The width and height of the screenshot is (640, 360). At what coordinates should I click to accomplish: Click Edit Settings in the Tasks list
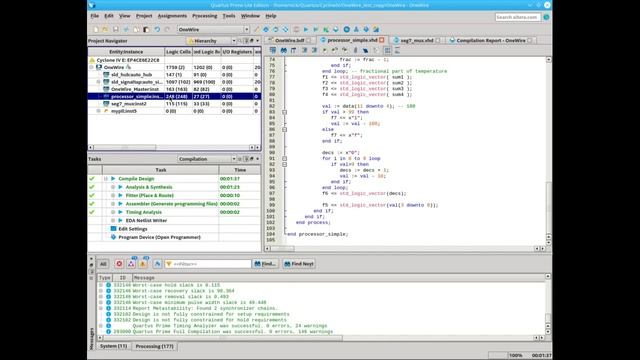(x=133, y=229)
